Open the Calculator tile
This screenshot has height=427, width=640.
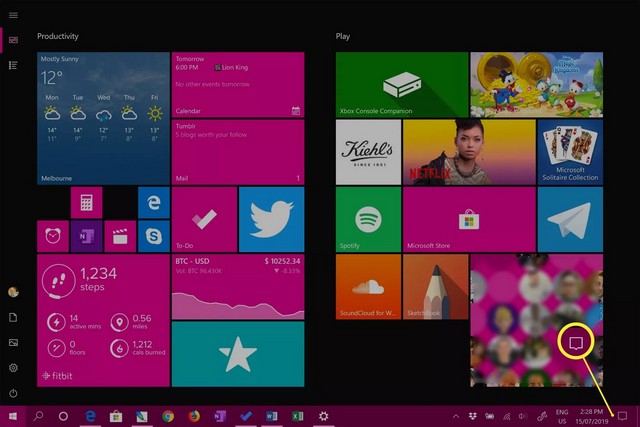pos(86,202)
